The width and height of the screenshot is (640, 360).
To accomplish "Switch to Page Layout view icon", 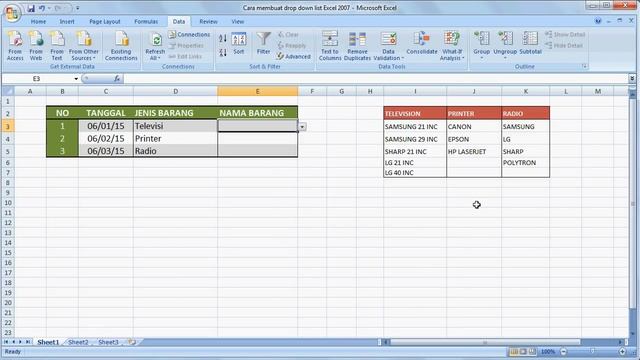I will coord(523,351).
